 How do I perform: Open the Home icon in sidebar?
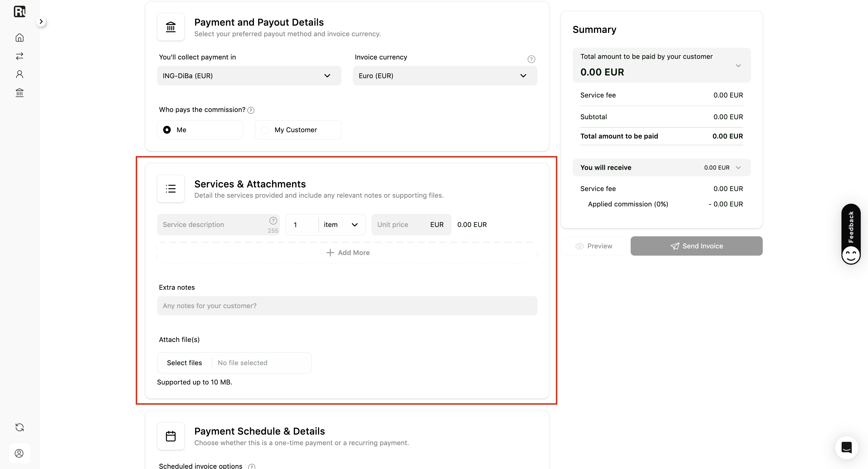(20, 37)
